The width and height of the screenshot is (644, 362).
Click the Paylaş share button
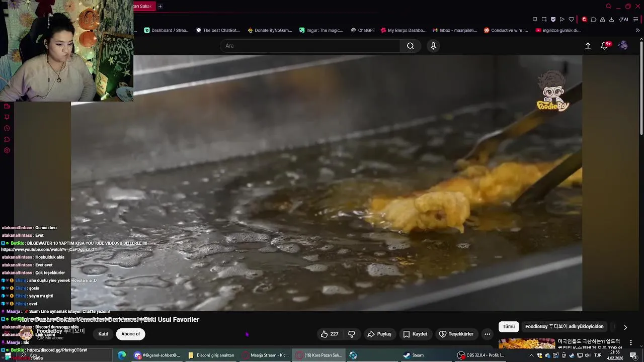coord(379,334)
